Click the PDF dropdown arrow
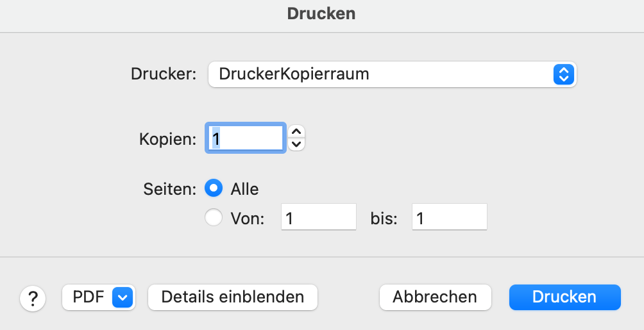This screenshot has width=644, height=330. tap(123, 297)
